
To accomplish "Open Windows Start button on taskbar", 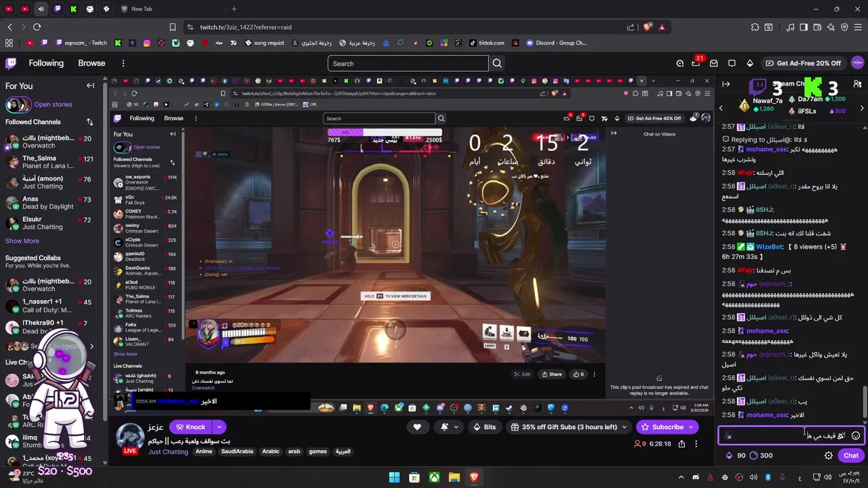I will point(394,477).
